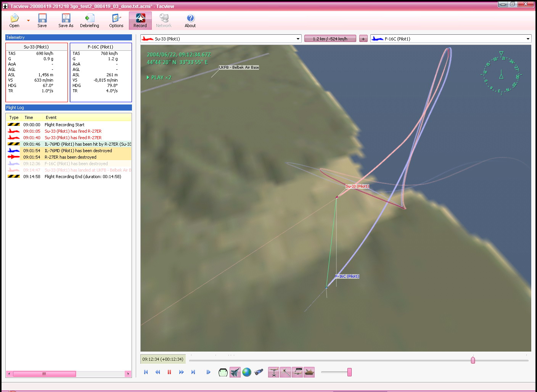Screen dimensions: 537x392
Task: Expand the F-16C (Pilot1) target dropdown
Action: [528, 39]
